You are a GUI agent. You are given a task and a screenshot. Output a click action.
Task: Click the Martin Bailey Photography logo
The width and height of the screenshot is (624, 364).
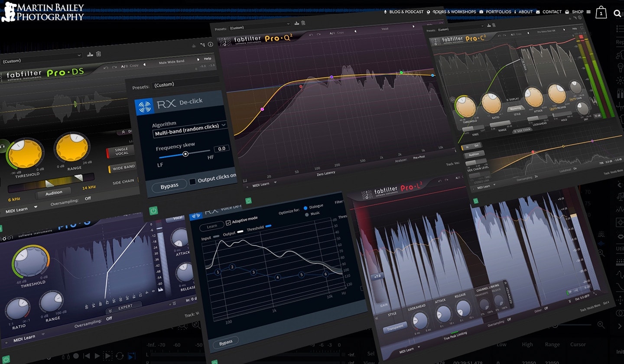(42, 12)
